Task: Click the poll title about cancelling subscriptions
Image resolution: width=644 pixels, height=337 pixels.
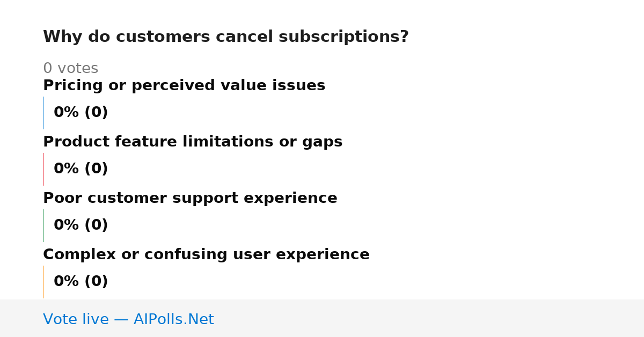Action: [226, 37]
